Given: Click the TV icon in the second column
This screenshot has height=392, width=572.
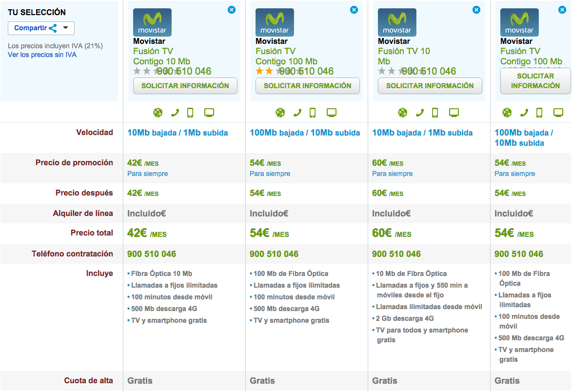Looking at the screenshot, I should coord(332,113).
